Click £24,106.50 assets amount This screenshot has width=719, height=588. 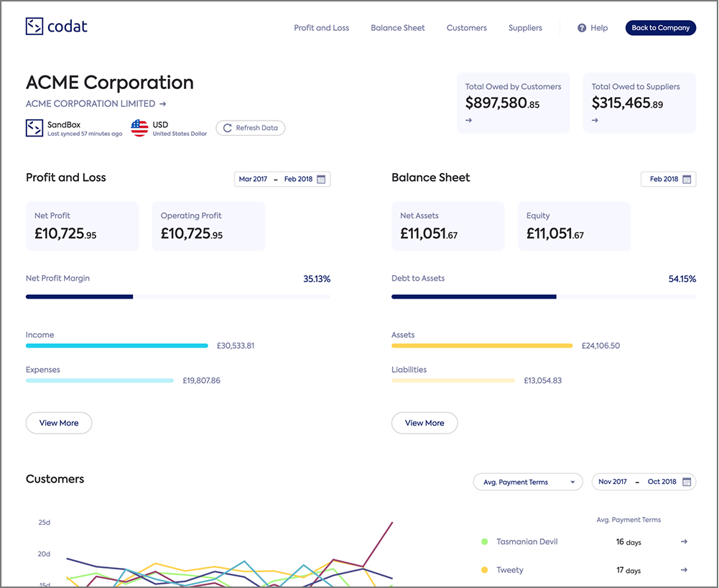[600, 346]
